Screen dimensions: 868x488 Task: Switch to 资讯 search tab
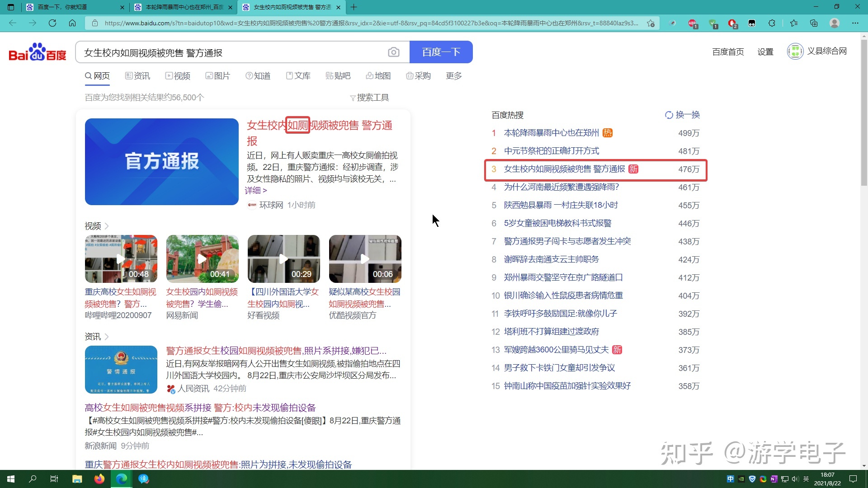tap(137, 76)
